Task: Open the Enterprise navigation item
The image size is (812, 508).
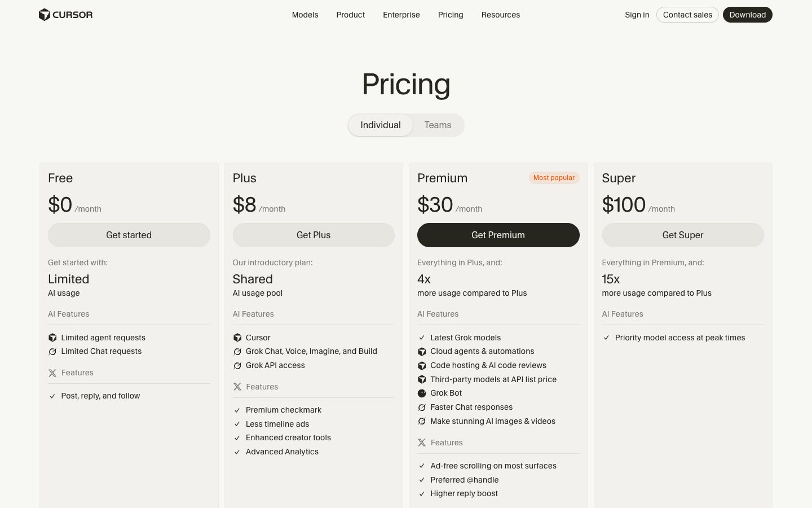Action: pos(401,15)
